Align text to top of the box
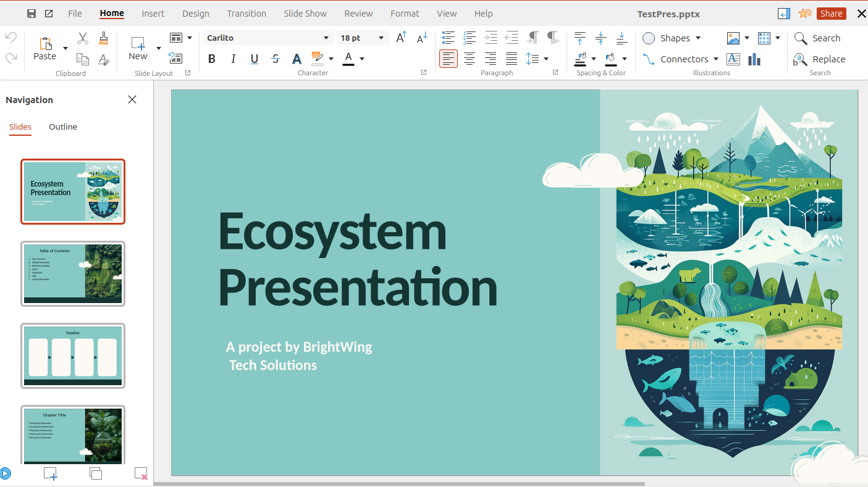The height and width of the screenshot is (487, 868). click(x=579, y=38)
